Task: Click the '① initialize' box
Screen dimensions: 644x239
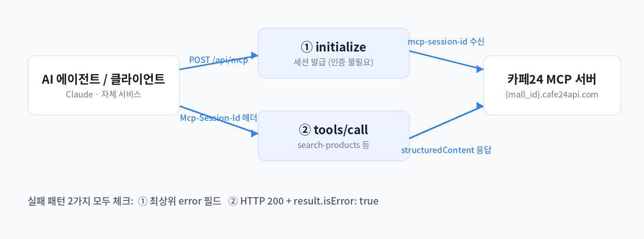Action: (333, 53)
